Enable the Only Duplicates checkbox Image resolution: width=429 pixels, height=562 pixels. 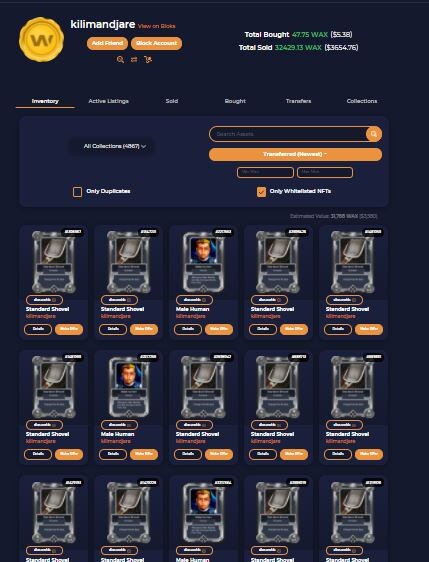pyautogui.click(x=77, y=192)
